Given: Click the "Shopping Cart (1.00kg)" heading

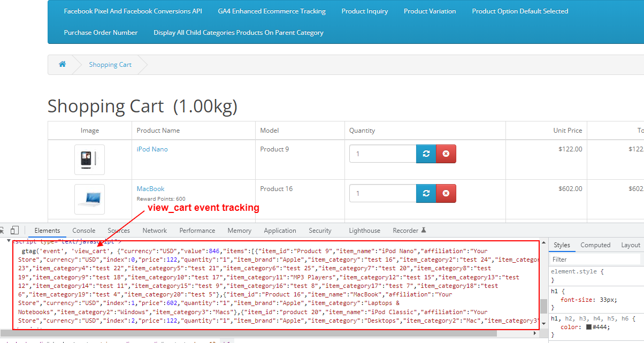Looking at the screenshot, I should pos(142,106).
